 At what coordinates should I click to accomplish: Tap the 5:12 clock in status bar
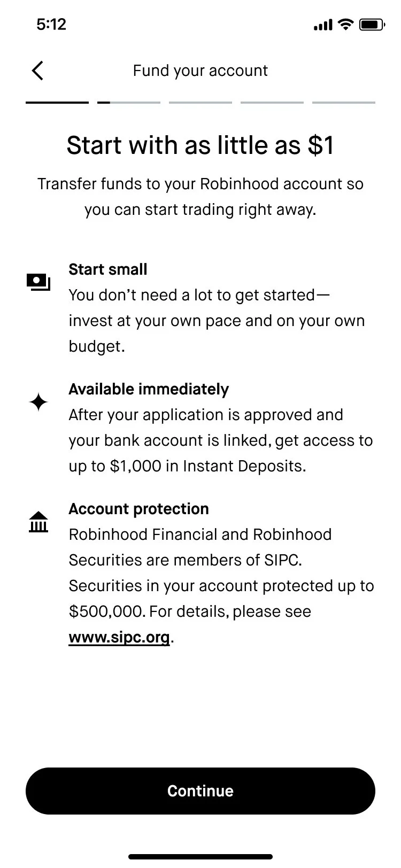(51, 24)
